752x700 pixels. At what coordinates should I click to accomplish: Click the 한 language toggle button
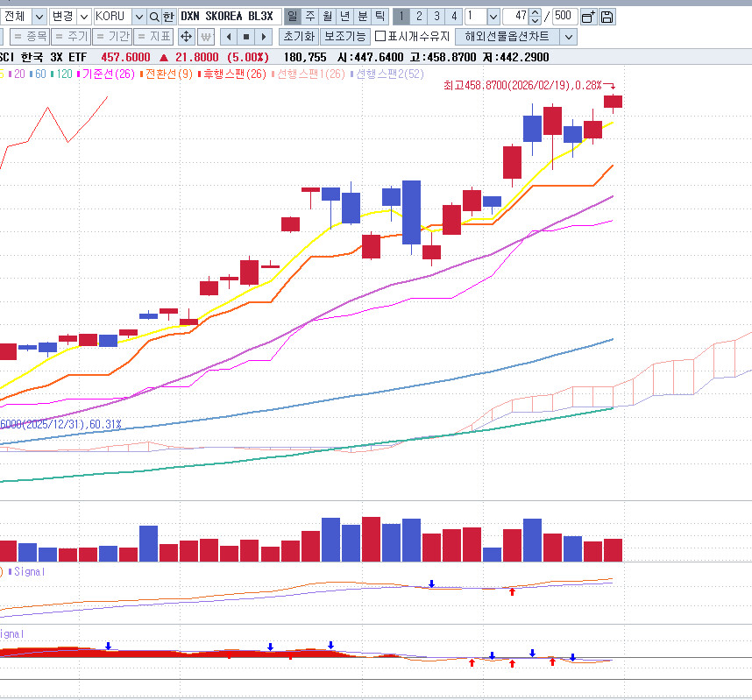[168, 17]
